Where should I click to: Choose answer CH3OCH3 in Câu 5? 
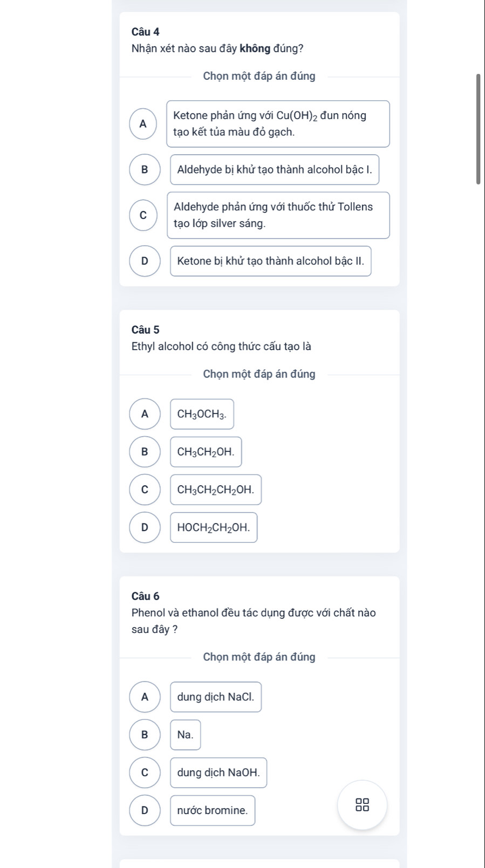[202, 414]
